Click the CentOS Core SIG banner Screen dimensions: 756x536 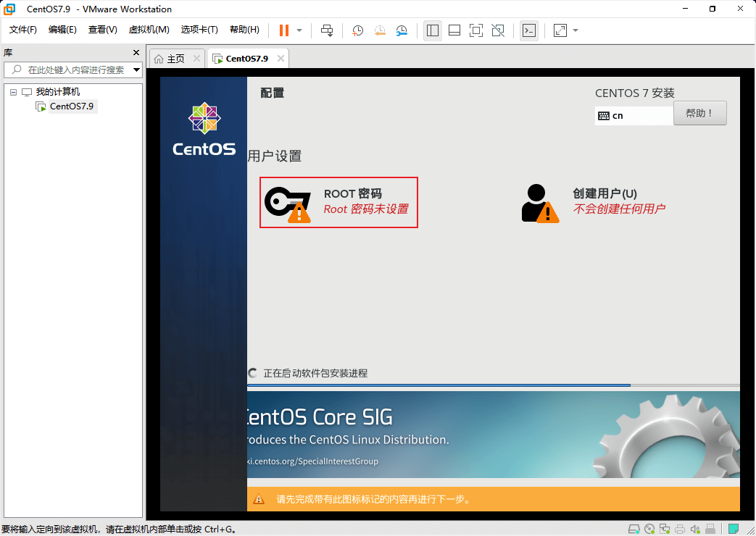point(493,435)
